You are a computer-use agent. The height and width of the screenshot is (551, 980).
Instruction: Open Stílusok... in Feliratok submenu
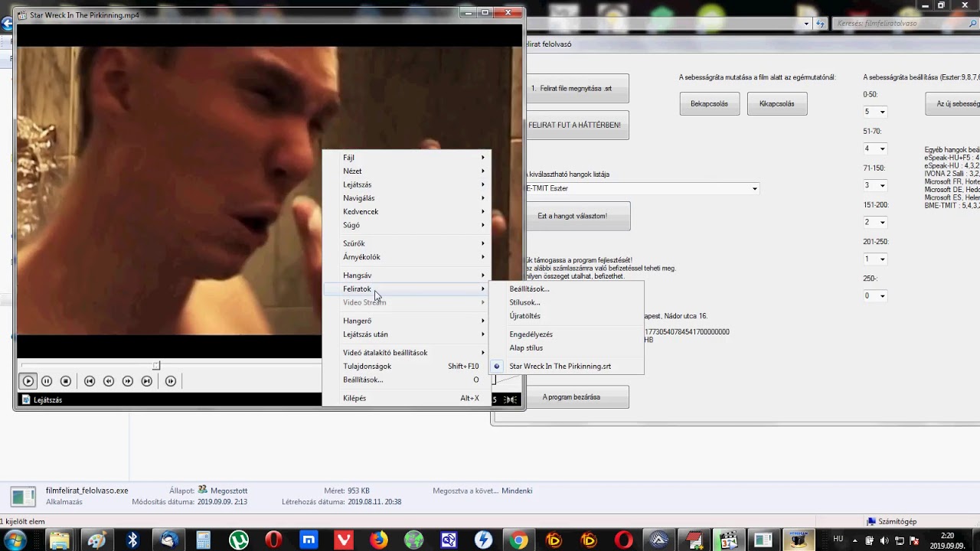(x=567, y=302)
